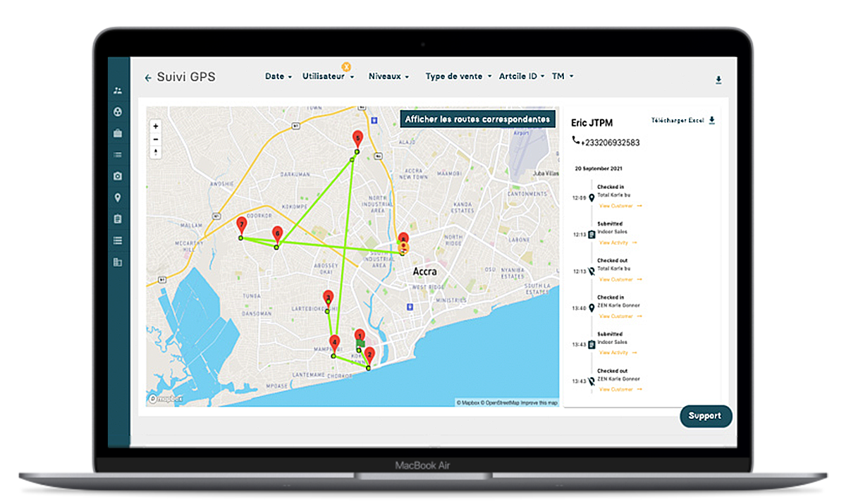Select map marker number 2
Viewport: 846px width, 504px height.
369,356
